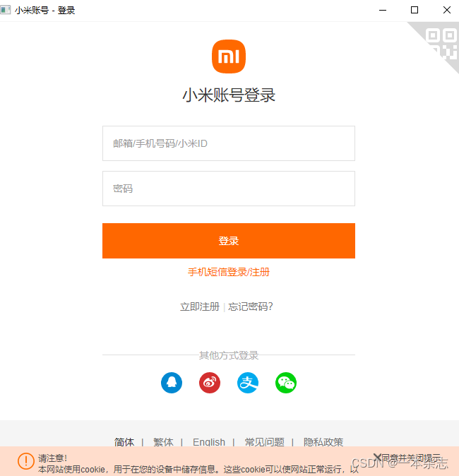The width and height of the screenshot is (459, 476).
Task: Open 手机短信登录/注册 link
Action: pyautogui.click(x=229, y=272)
